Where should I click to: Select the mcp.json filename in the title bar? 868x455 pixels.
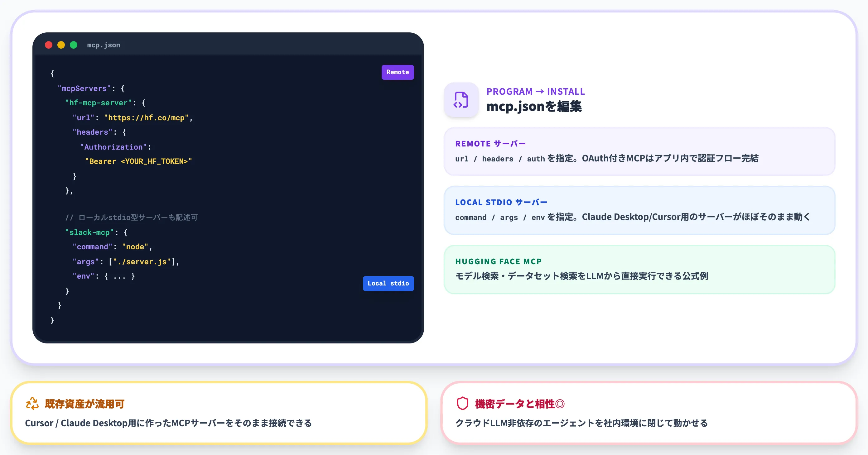pyautogui.click(x=104, y=45)
